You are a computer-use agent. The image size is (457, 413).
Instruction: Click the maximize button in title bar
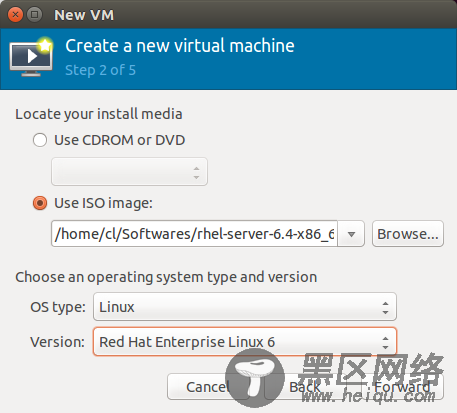point(34,15)
